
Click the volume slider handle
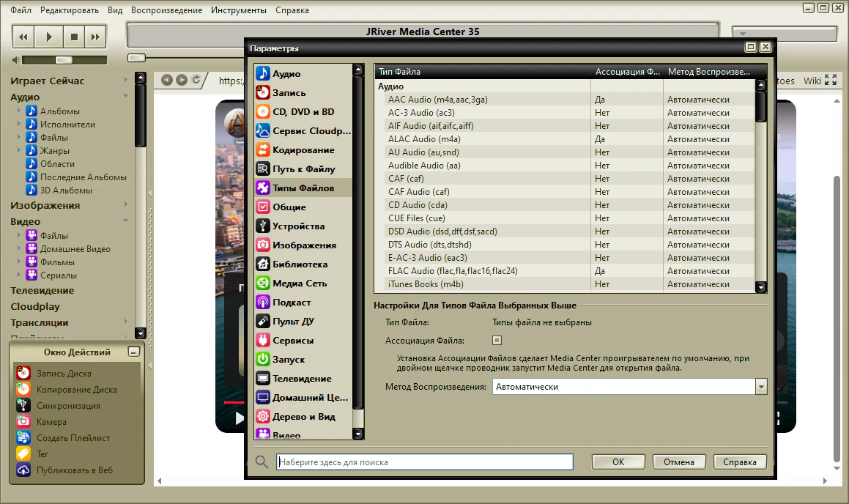click(64, 59)
